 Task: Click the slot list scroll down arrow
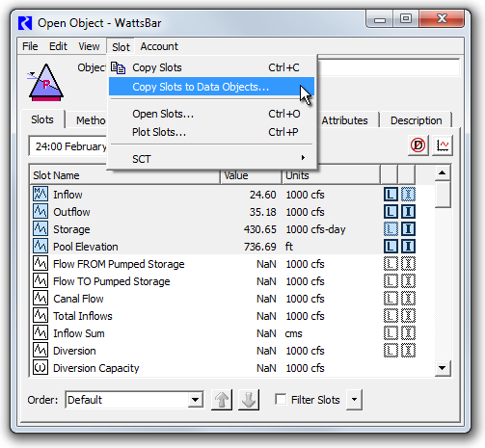click(443, 368)
